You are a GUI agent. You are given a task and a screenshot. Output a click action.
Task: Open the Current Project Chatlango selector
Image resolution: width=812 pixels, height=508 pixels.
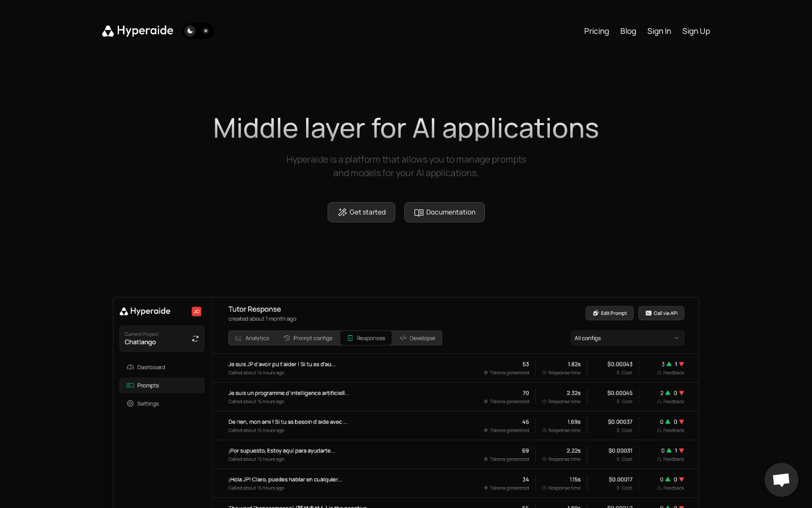point(162,339)
